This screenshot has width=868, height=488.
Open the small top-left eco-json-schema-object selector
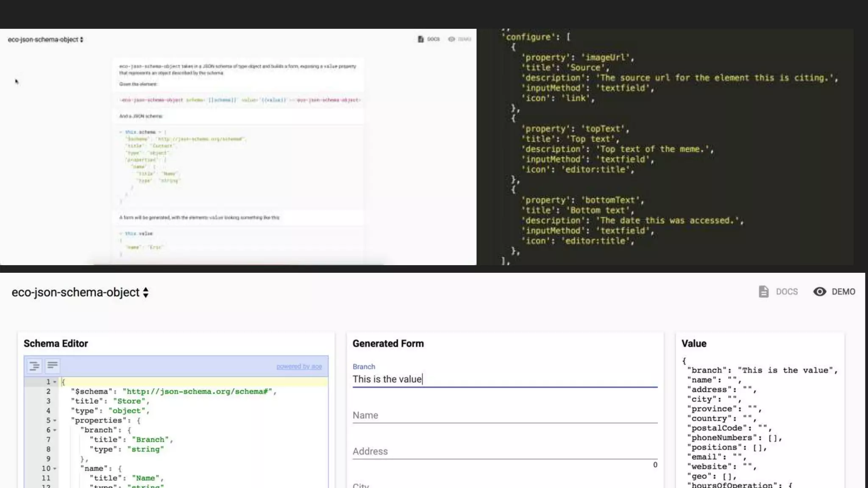(x=81, y=39)
